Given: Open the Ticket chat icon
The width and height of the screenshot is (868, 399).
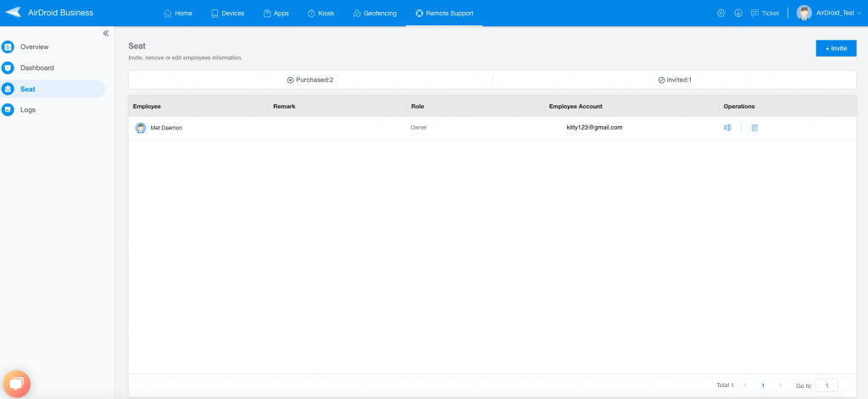Looking at the screenshot, I should 754,14.
